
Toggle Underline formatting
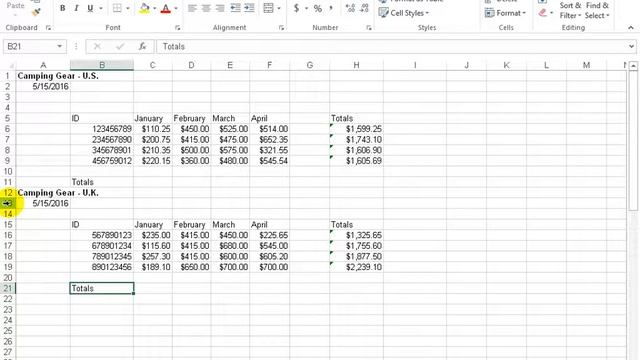click(x=90, y=8)
